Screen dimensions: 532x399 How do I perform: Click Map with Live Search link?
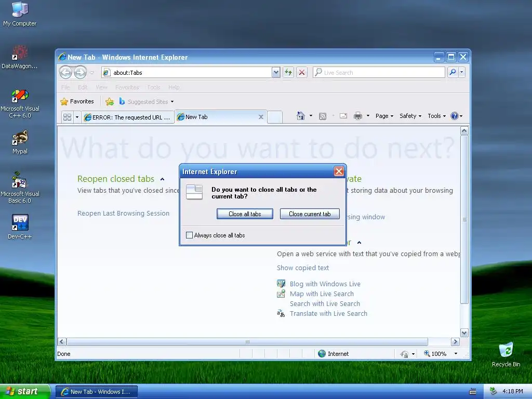coord(321,294)
